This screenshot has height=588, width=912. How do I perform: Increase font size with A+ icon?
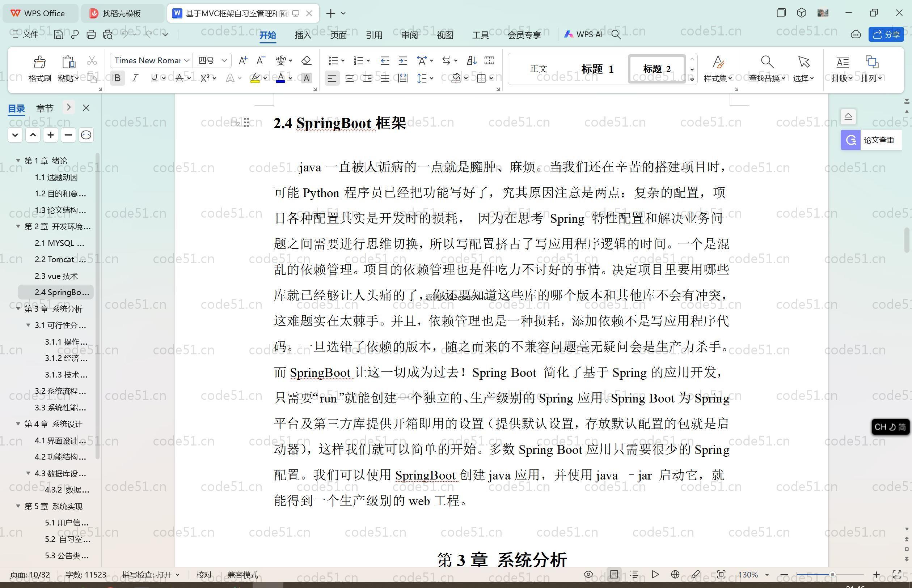pos(243,60)
